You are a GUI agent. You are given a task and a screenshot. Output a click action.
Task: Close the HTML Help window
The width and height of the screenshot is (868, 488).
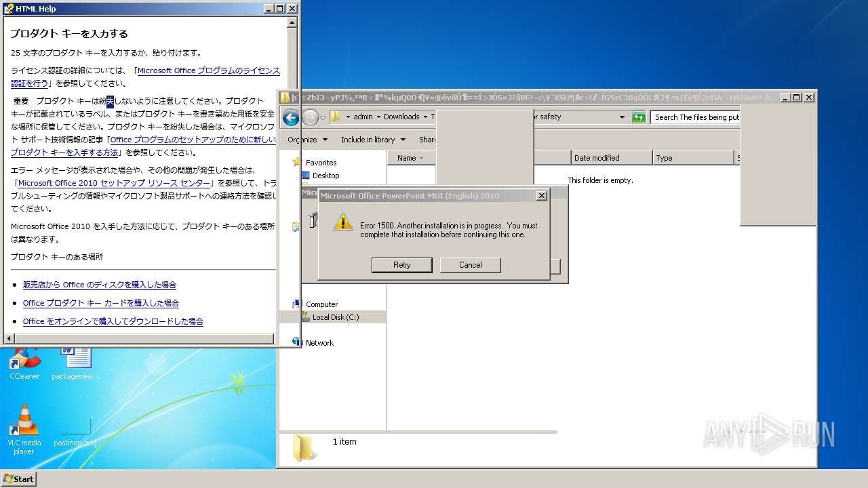(292, 9)
